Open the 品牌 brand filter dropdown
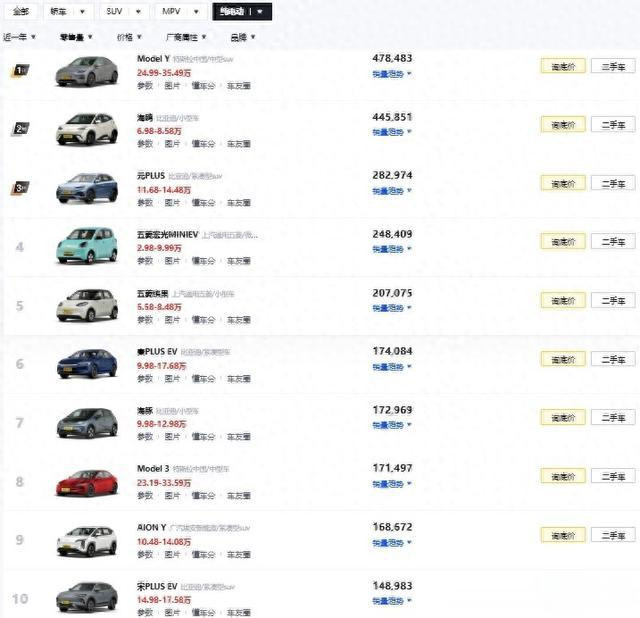The width and height of the screenshot is (640, 618). tap(242, 37)
